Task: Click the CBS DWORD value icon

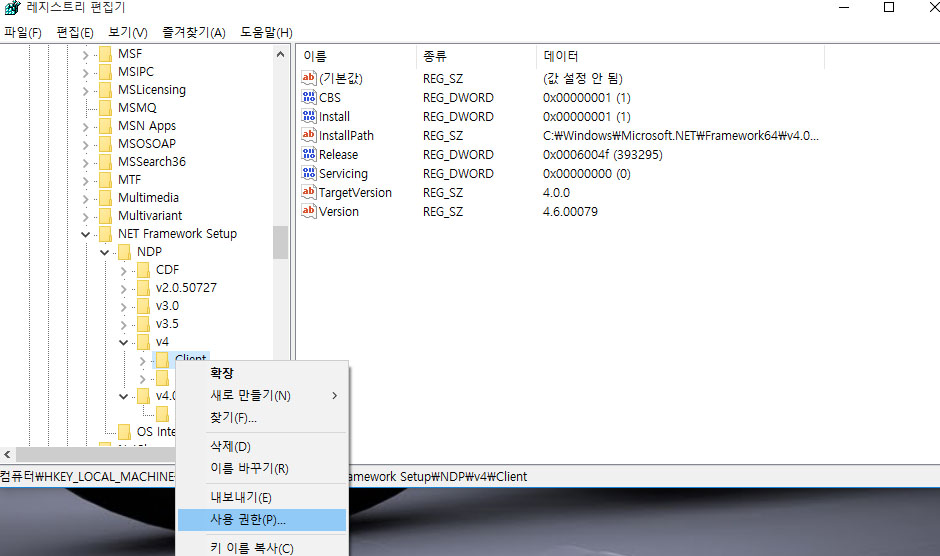Action: tap(309, 98)
